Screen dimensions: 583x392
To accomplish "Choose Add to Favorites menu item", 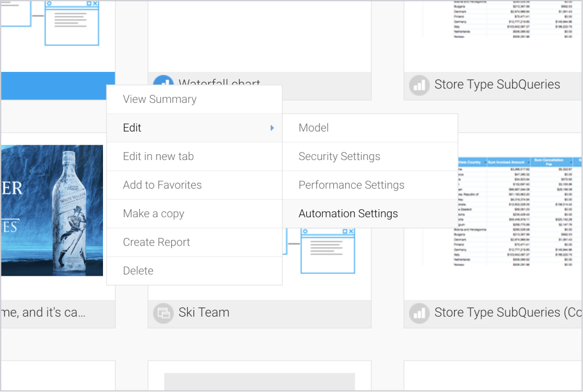I will click(162, 185).
